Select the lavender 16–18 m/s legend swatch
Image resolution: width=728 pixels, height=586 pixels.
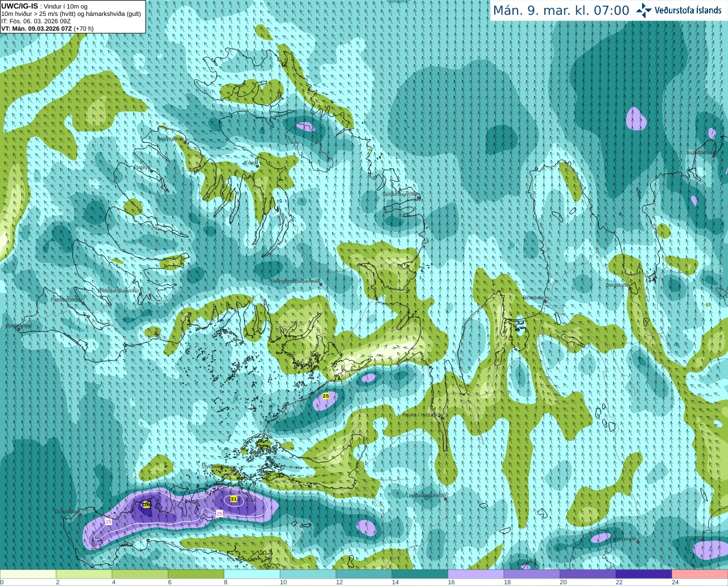(x=476, y=574)
